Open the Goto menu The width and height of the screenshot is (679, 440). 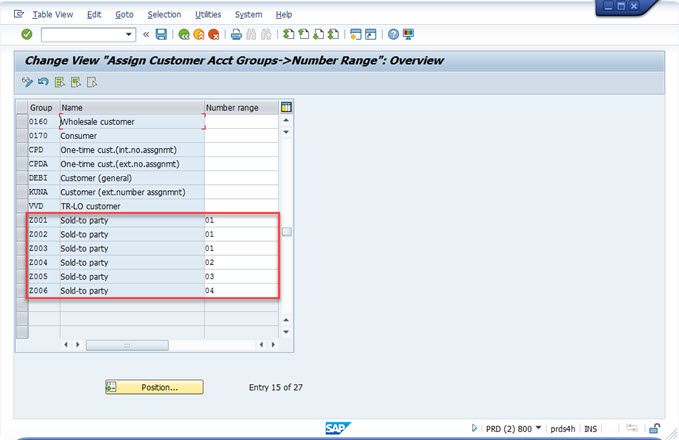124,15
